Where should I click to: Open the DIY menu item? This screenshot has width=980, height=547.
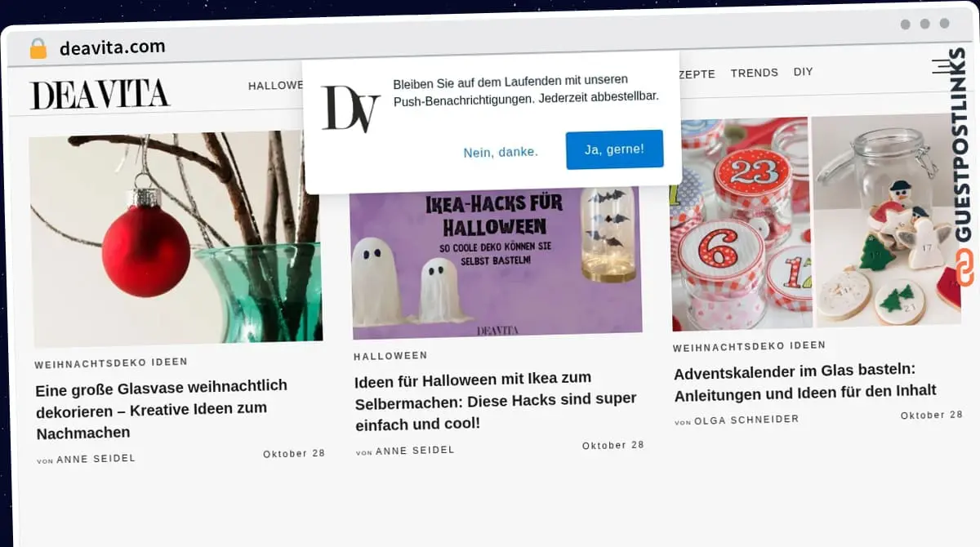pyautogui.click(x=804, y=72)
